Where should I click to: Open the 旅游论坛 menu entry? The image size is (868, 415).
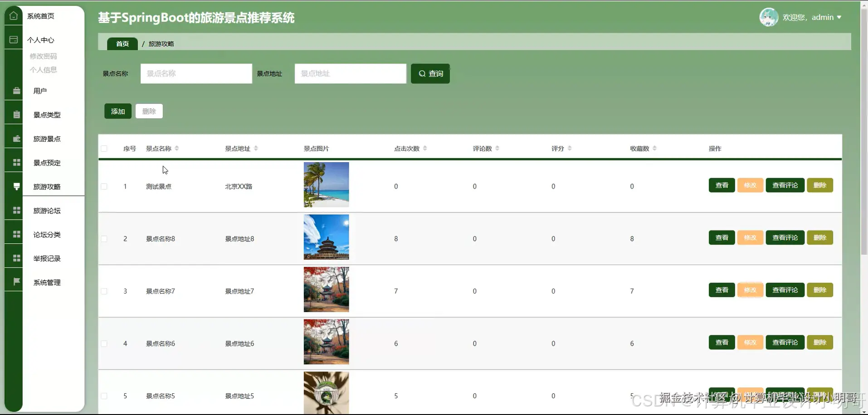[47, 210]
